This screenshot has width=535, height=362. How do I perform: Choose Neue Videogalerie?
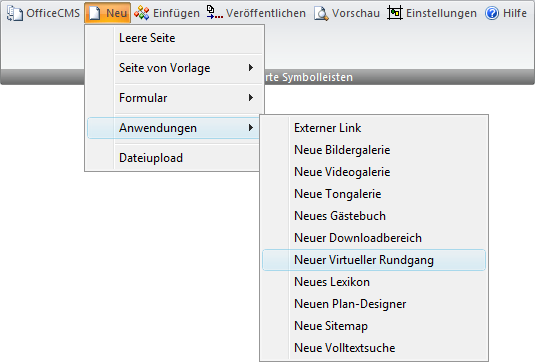[x=374, y=172]
